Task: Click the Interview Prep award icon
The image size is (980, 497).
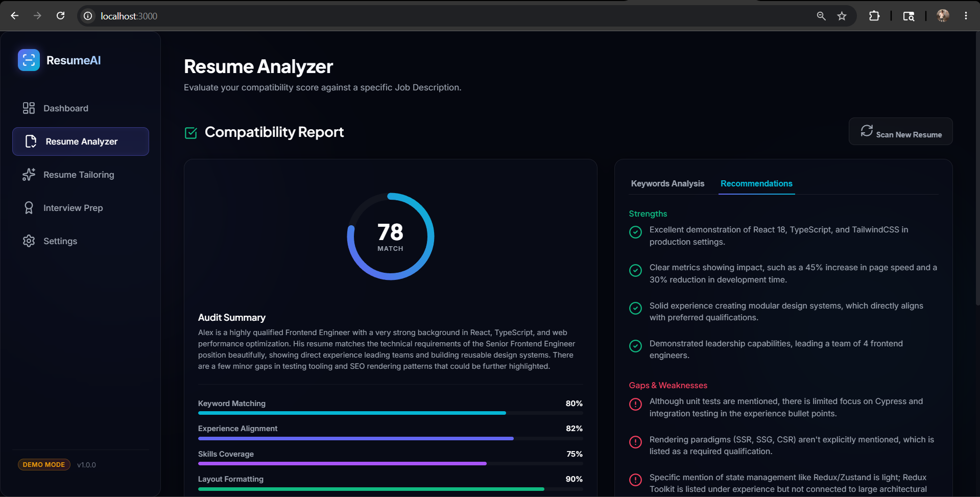Action: [29, 208]
